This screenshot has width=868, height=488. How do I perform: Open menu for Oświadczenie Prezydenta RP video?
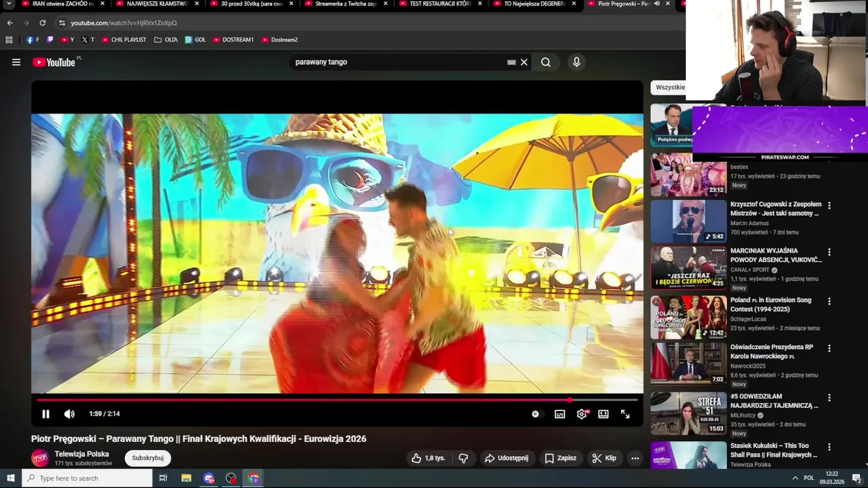829,348
